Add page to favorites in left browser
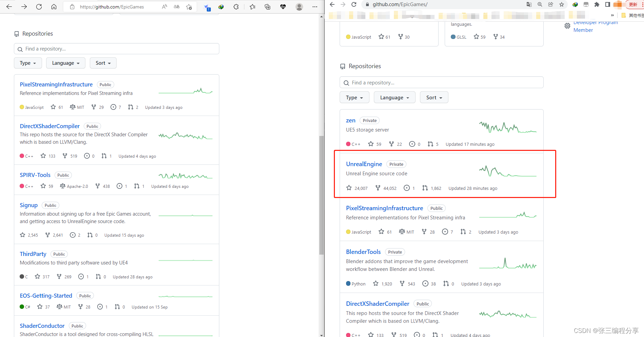The width and height of the screenshot is (644, 337). 189,7
